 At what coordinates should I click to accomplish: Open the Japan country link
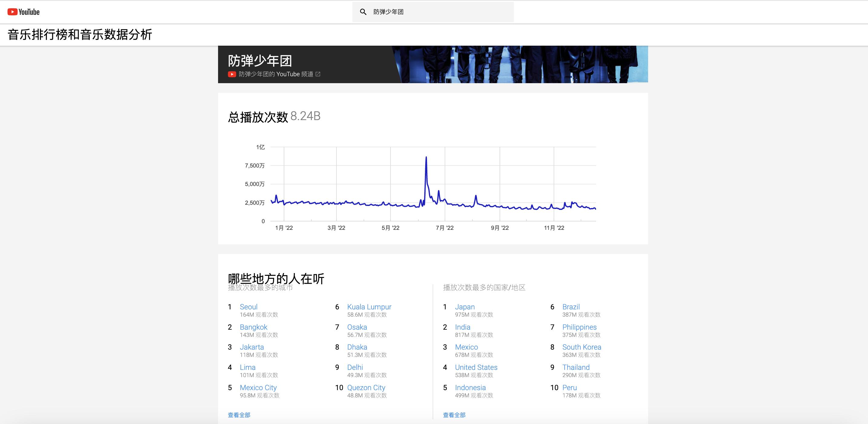coord(465,307)
